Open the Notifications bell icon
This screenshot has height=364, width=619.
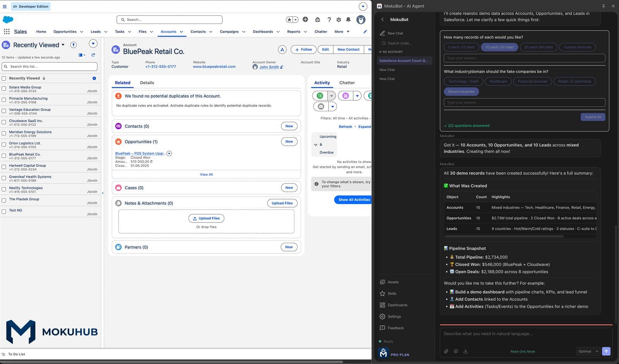348,20
